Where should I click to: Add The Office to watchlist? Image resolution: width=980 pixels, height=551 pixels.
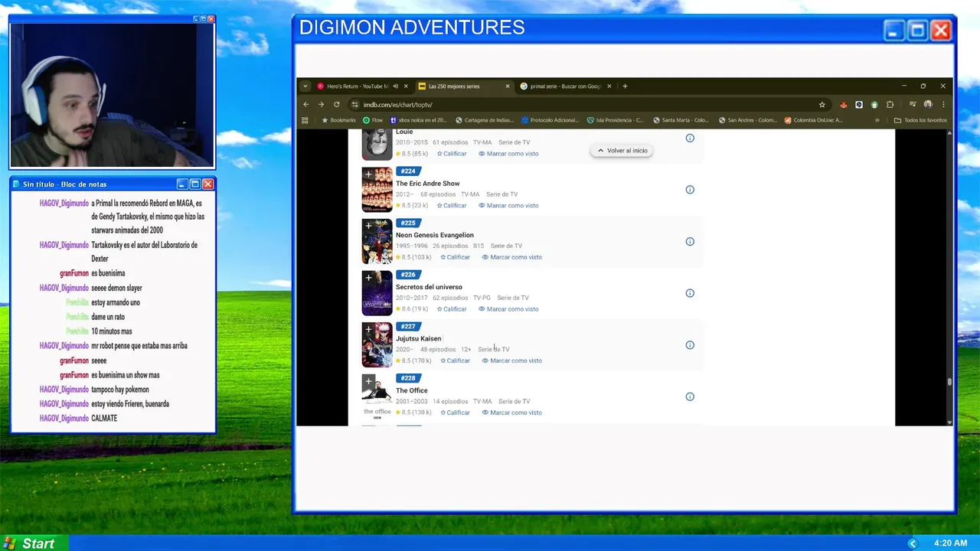click(x=368, y=381)
